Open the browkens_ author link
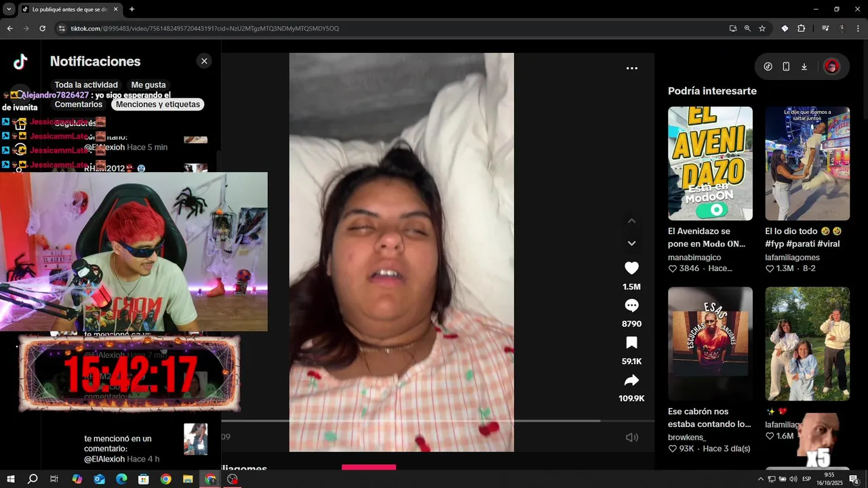The height and width of the screenshot is (488, 868). tap(687, 438)
